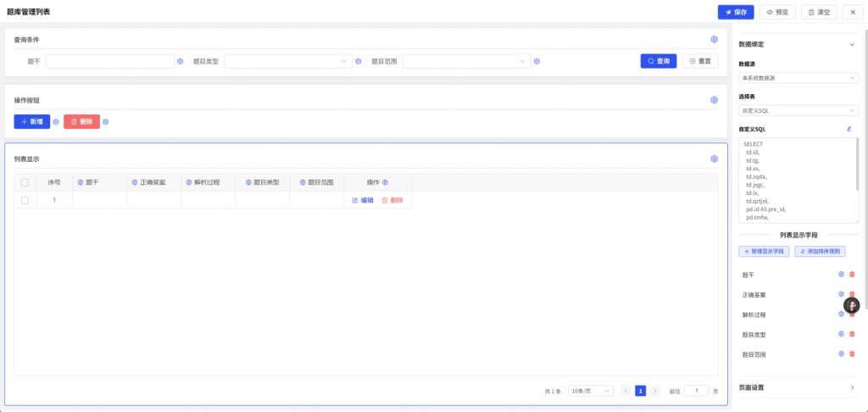Open 10条/页 page size dropdown
This screenshot has height=412, width=868.
(591, 391)
